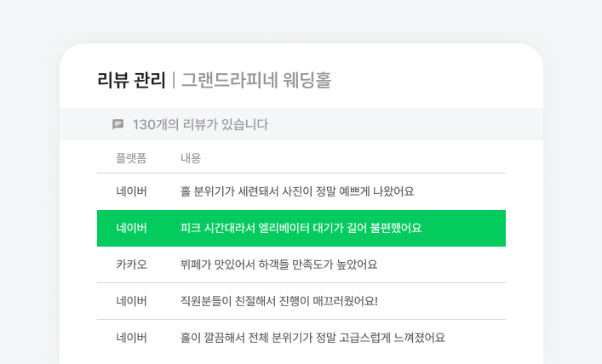Viewport: 602px width, 364px height.
Task: Open the 홀 분위기가 세련돼서 review text
Action: (x=297, y=191)
